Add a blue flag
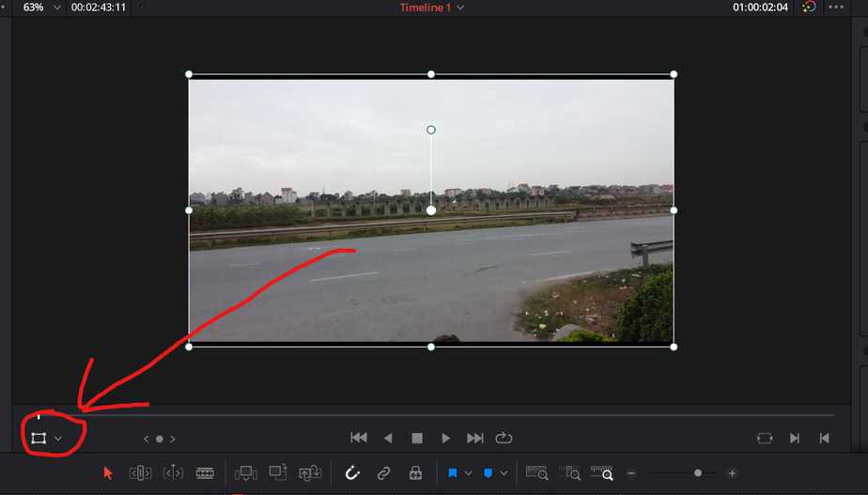868x495 pixels. pos(452,472)
